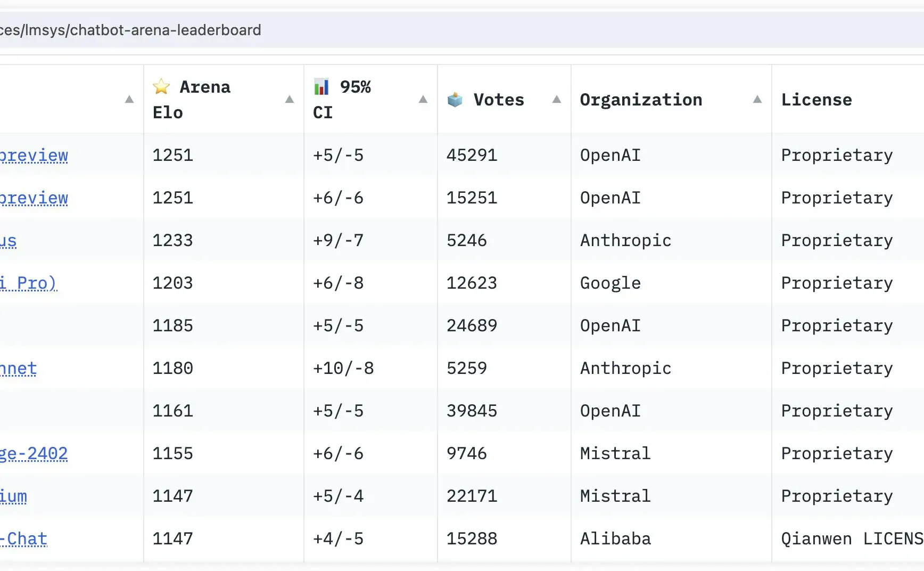Sort the 95% CI column with its triangle

pos(423,100)
